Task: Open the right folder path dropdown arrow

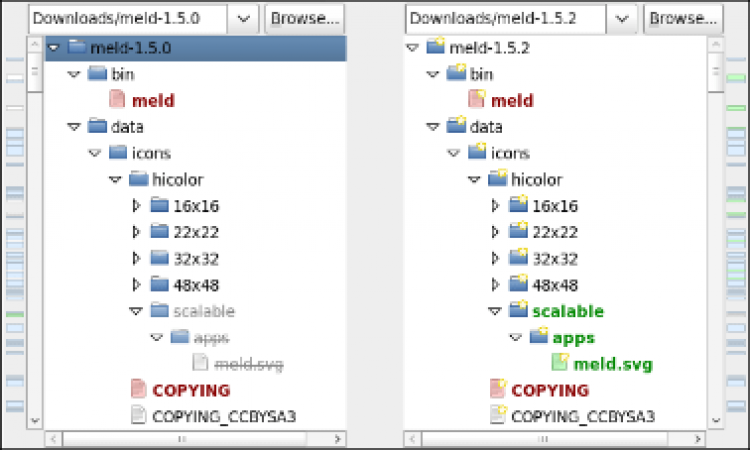Action: (x=621, y=19)
